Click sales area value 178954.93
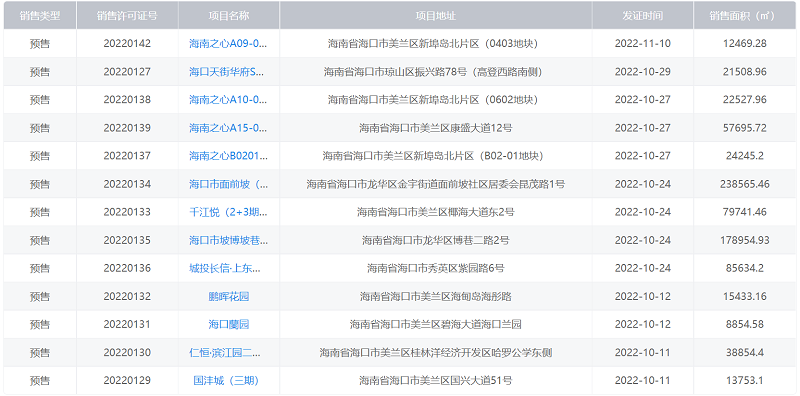The height and width of the screenshot is (396, 800). 744,240
